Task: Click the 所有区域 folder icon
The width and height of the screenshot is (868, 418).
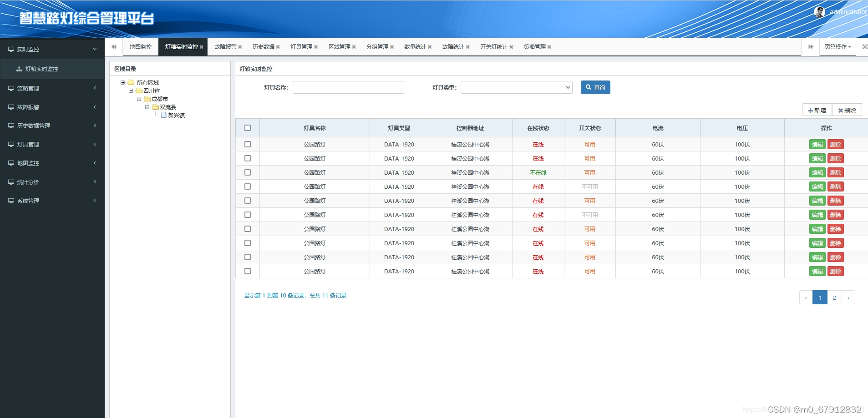Action: click(x=131, y=82)
